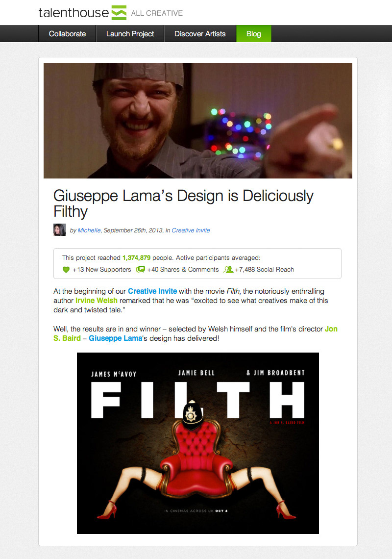Viewport: 392px width, 559px height.
Task: Select the Discover Artists navigation item
Action: (x=200, y=34)
